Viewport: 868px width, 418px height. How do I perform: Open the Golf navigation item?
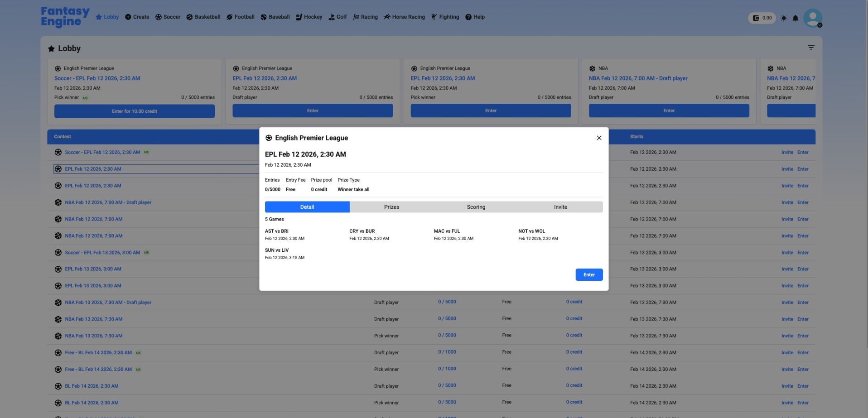[x=338, y=17]
